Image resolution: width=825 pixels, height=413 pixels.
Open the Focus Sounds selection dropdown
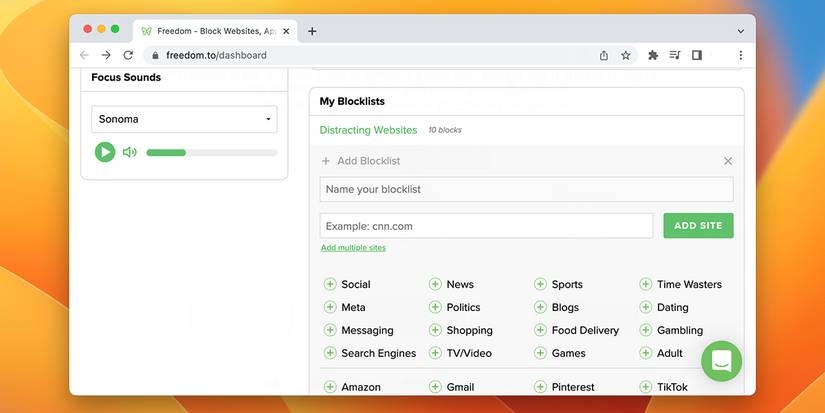click(184, 119)
